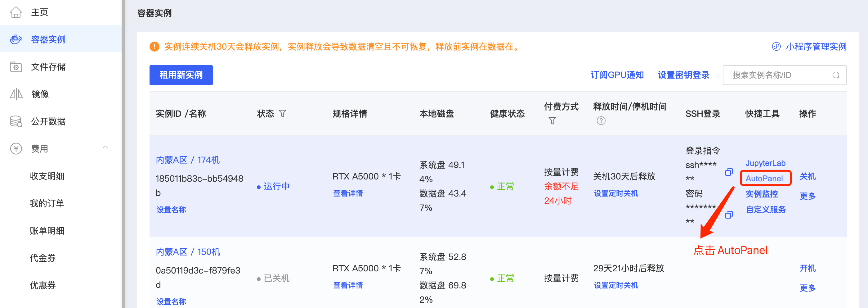The height and width of the screenshot is (308, 868).
Task: Click 更多 for the 150机 instance
Action: [x=807, y=288]
